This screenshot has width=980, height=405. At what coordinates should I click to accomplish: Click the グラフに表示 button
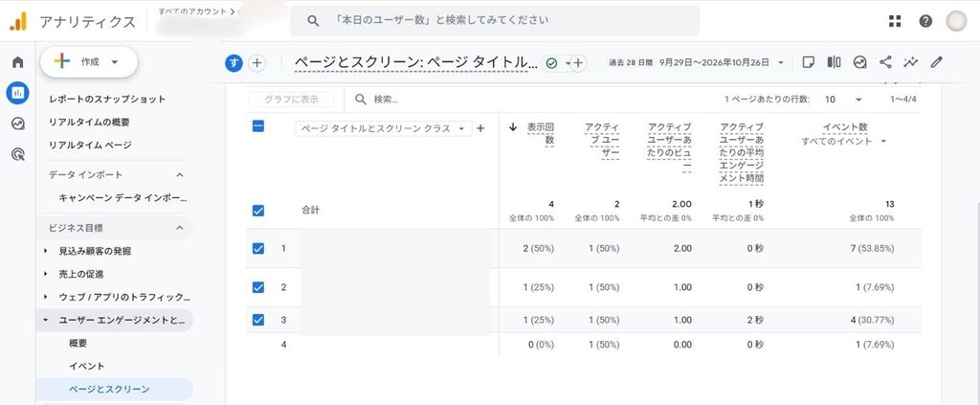(x=291, y=100)
